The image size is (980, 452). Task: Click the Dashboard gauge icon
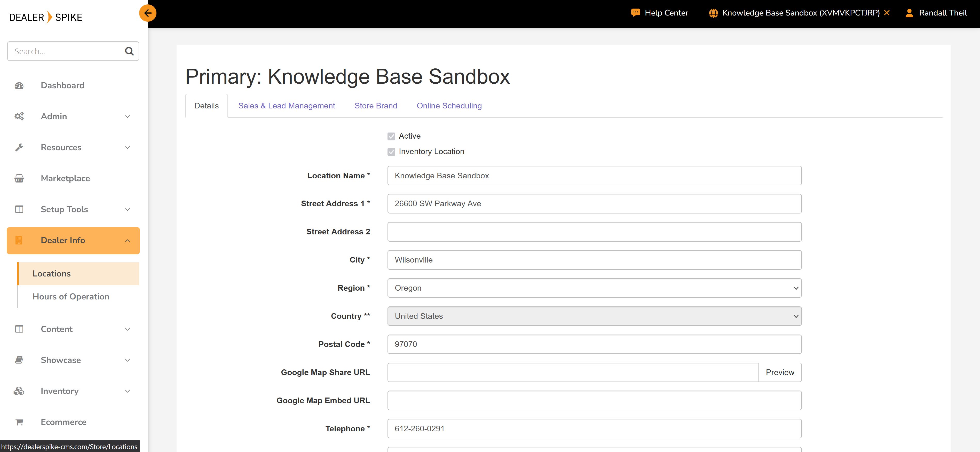pyautogui.click(x=19, y=86)
